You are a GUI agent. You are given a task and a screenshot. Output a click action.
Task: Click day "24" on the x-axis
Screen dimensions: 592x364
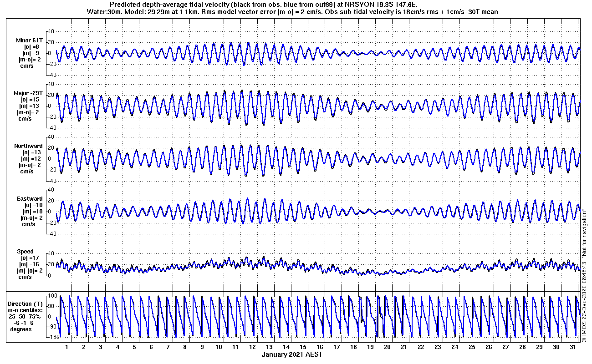click(454, 347)
